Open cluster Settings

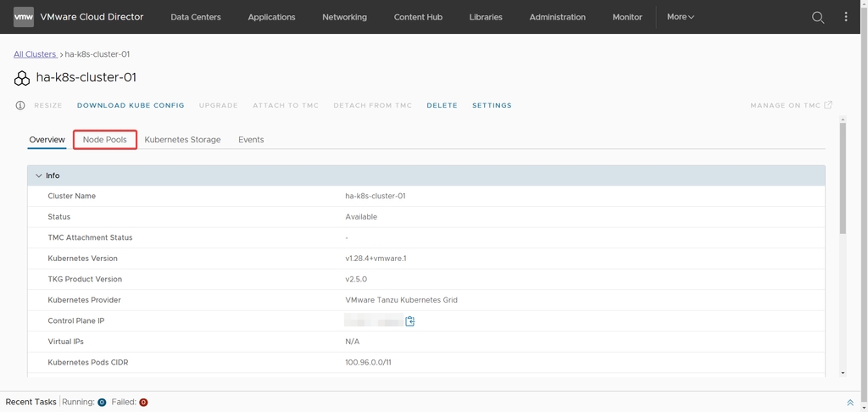click(492, 106)
